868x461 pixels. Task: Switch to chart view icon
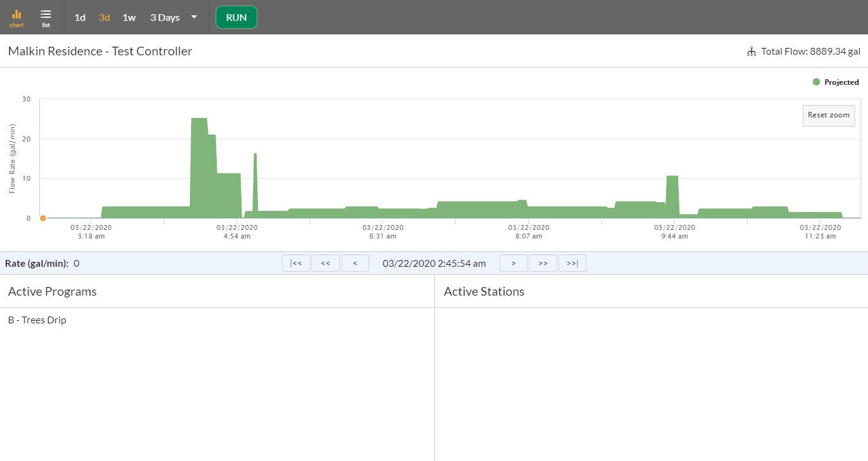pos(17,18)
